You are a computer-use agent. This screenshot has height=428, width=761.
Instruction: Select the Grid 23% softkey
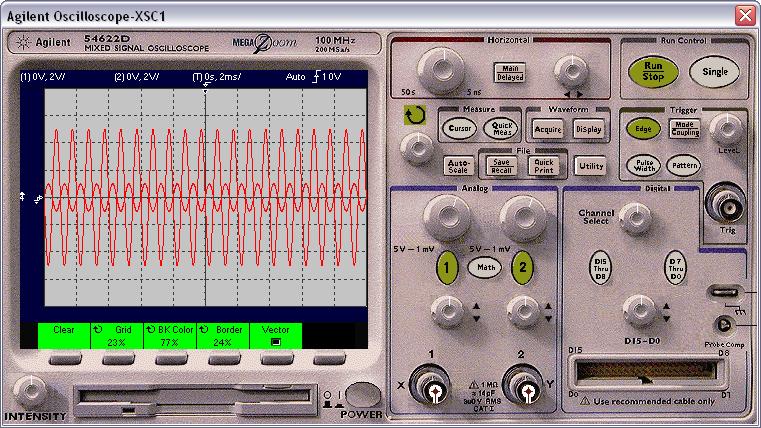[x=116, y=336]
